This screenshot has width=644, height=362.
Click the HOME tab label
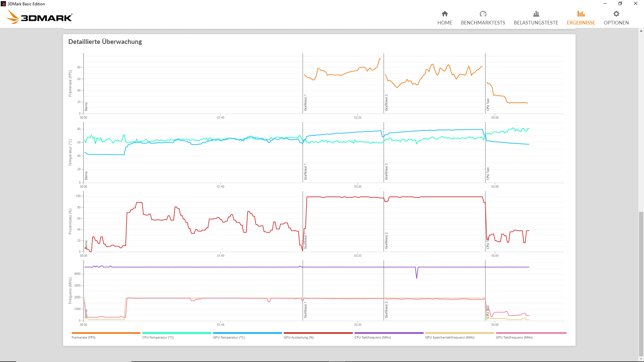point(445,23)
